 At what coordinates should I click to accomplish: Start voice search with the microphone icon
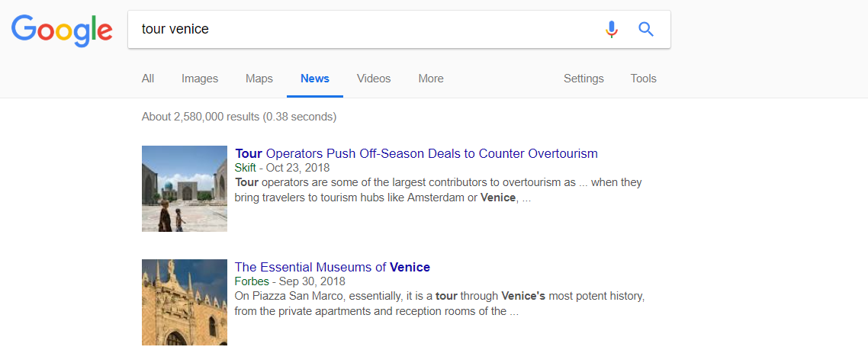611,30
